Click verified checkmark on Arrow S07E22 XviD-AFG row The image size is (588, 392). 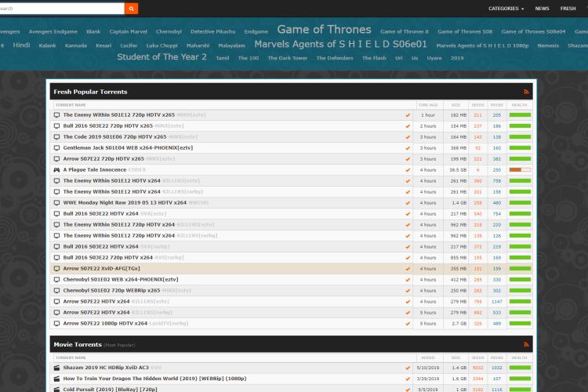(x=408, y=269)
